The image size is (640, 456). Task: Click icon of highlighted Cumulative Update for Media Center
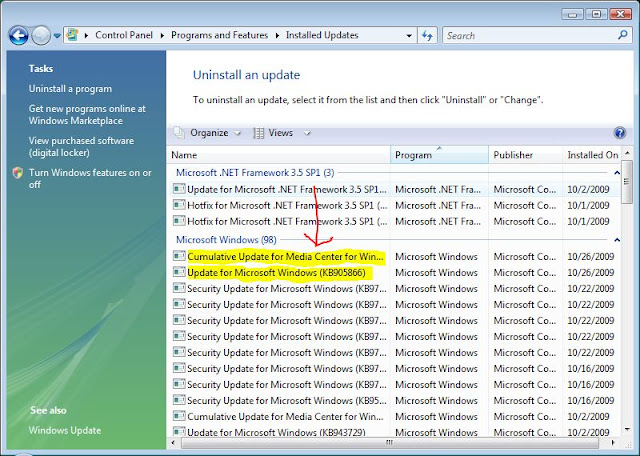[x=179, y=256]
